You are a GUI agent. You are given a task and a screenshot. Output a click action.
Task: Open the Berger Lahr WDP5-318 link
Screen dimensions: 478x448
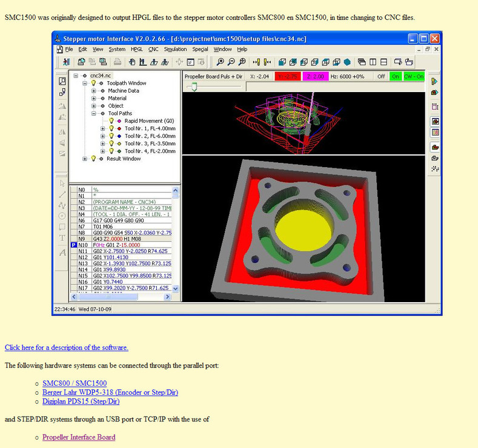click(x=110, y=392)
